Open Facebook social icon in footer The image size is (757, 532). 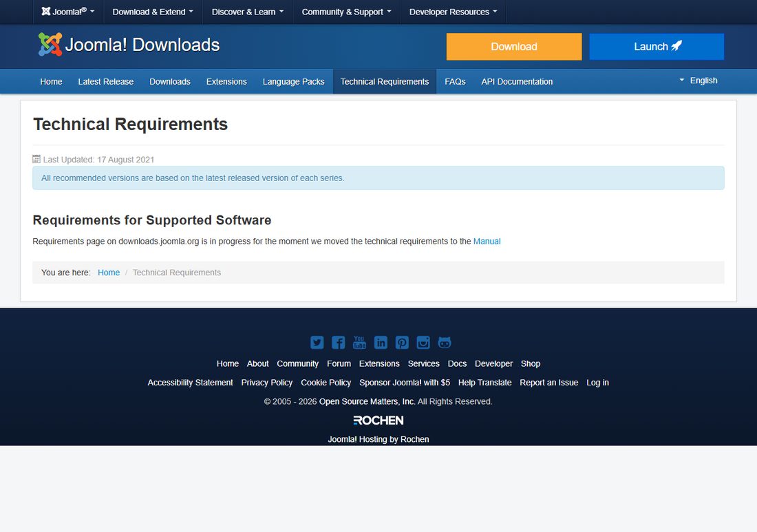point(338,342)
